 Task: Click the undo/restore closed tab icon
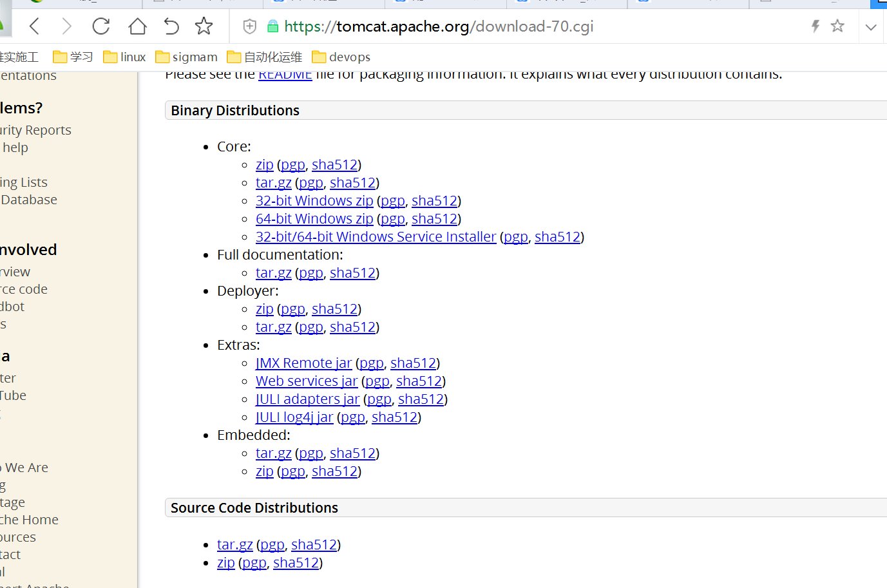pyautogui.click(x=171, y=26)
